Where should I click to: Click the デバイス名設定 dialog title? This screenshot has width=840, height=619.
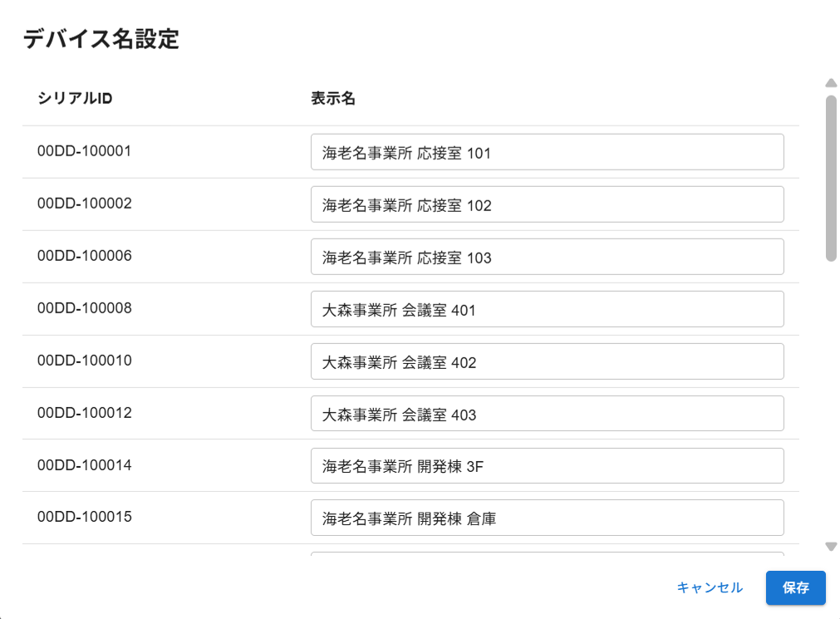[x=101, y=39]
